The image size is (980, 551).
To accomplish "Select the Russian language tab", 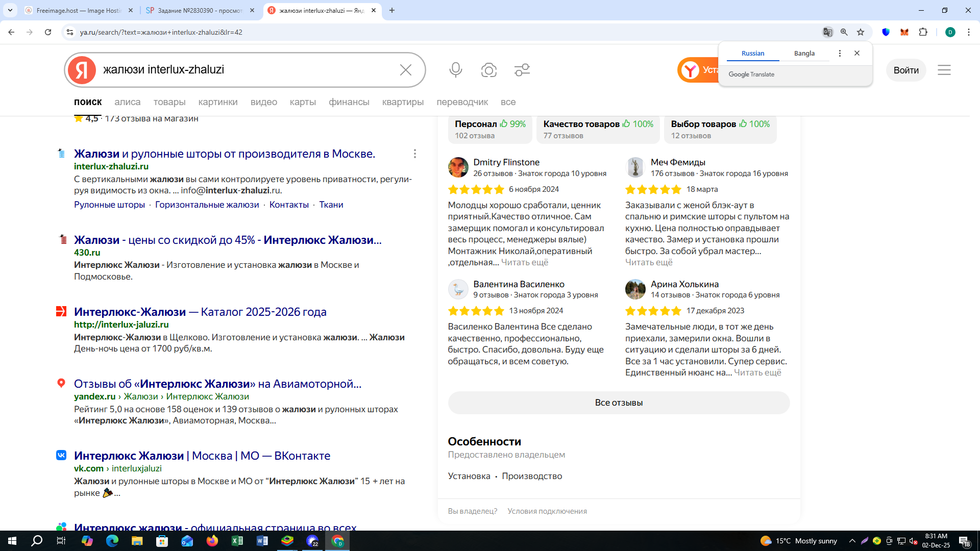I will click(752, 53).
